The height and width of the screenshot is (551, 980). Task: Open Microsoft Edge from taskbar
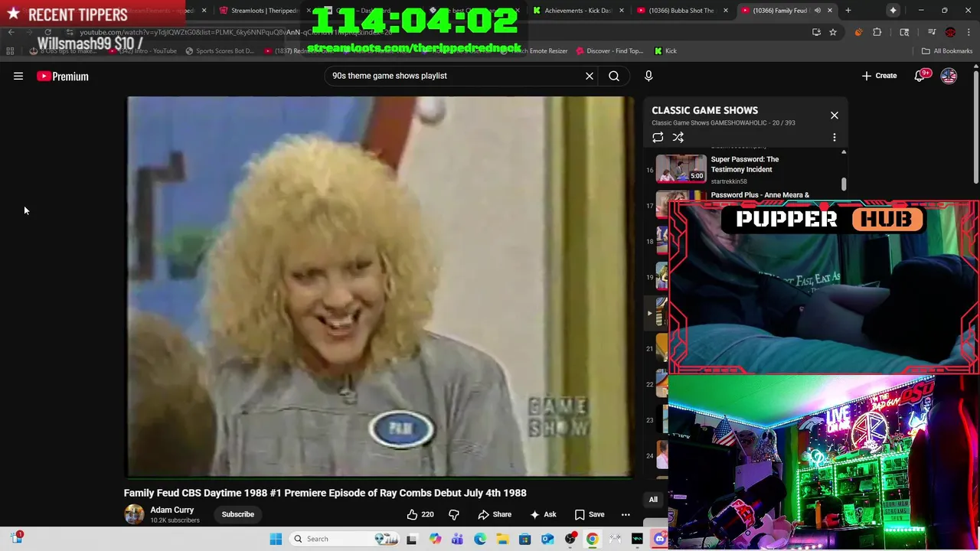480,539
